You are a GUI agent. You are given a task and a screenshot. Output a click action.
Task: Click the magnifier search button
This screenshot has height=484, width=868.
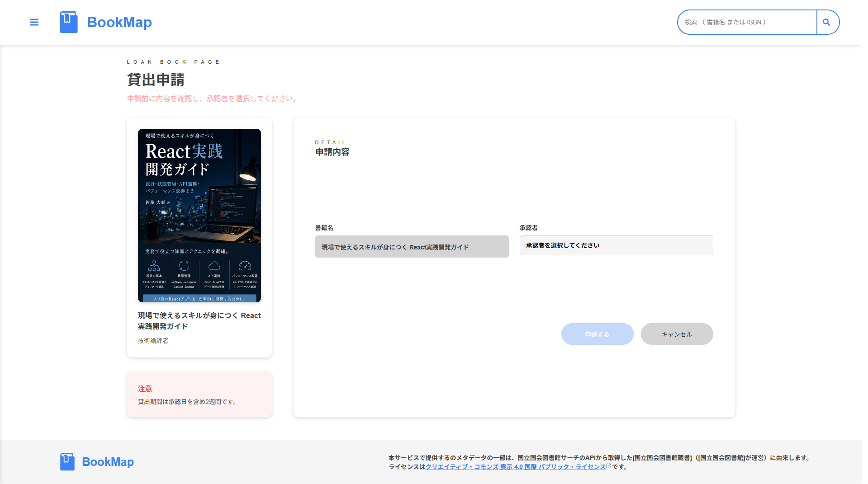(827, 22)
